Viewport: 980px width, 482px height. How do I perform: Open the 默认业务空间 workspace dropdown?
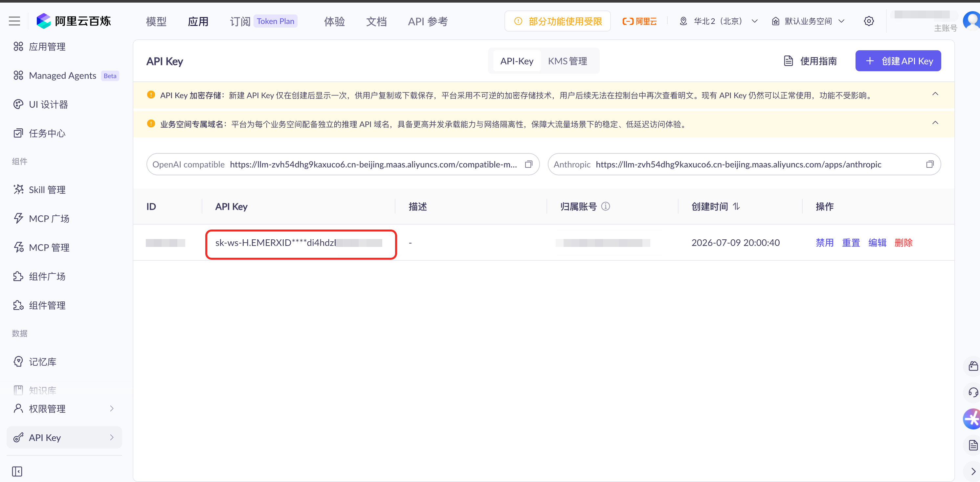click(x=809, y=21)
